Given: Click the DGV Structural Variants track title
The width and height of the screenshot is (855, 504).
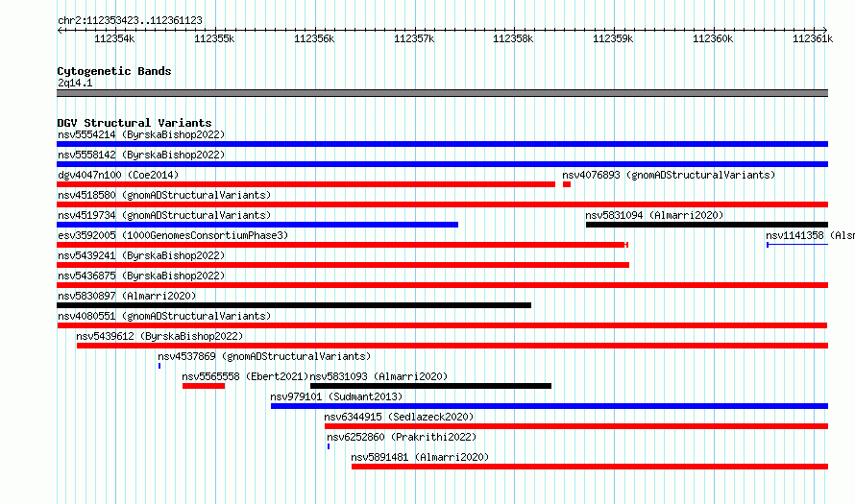Looking at the screenshot, I should (134, 123).
